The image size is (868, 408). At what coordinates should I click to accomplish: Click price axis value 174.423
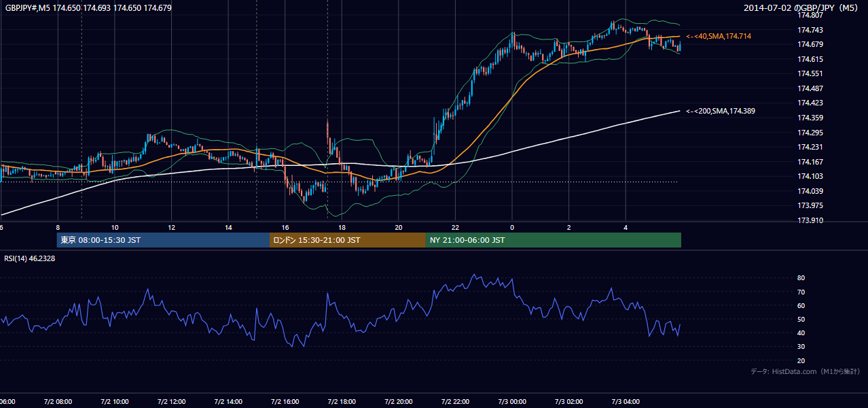click(810, 103)
